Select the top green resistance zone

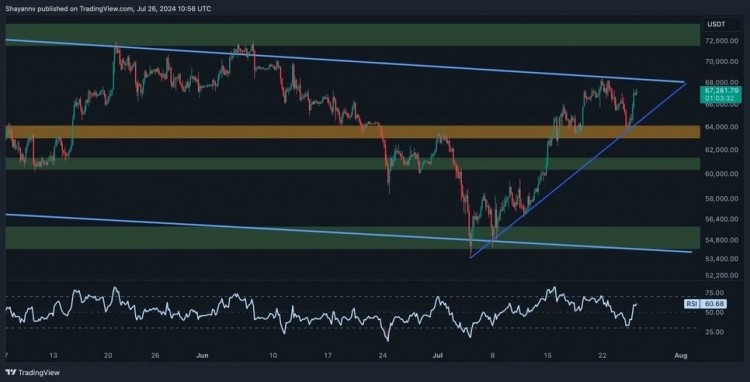353,35
